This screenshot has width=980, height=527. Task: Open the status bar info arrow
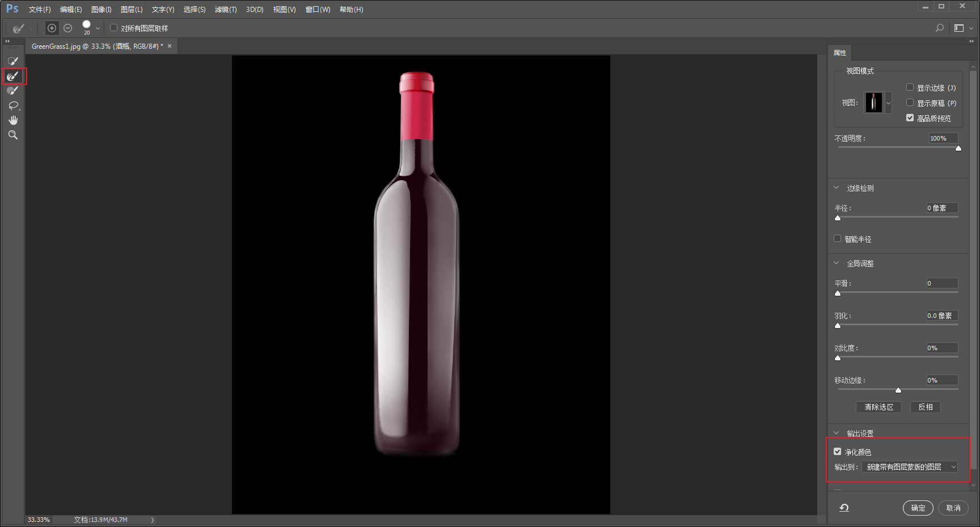click(x=152, y=520)
